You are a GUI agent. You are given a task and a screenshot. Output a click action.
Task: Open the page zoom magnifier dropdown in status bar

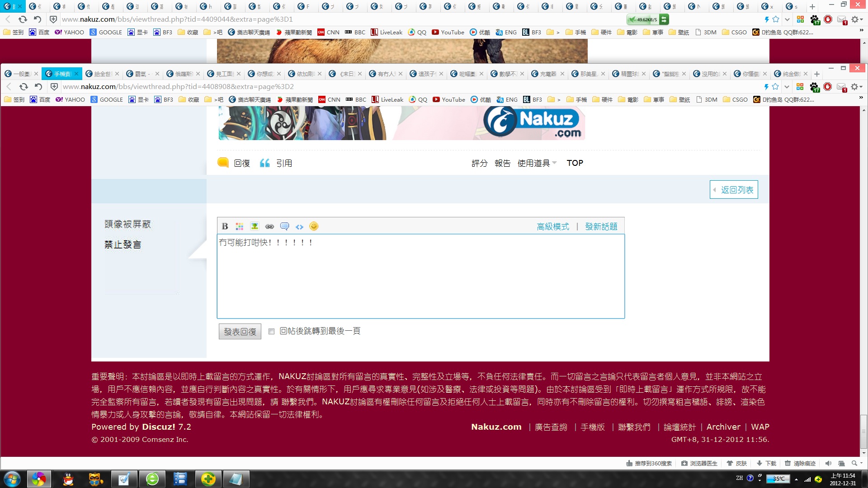[x=857, y=463]
